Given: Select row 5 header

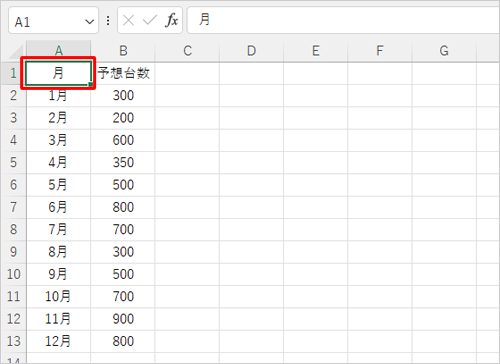Looking at the screenshot, I should tap(13, 163).
